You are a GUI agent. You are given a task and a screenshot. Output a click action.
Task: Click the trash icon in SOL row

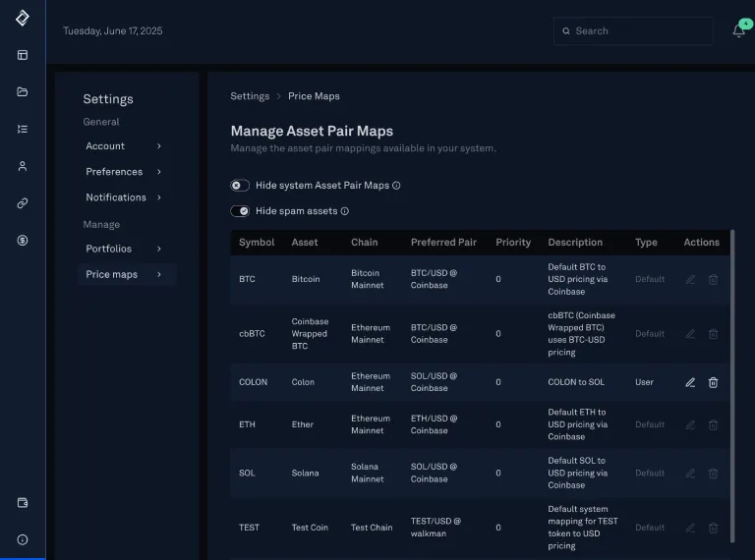713,474
